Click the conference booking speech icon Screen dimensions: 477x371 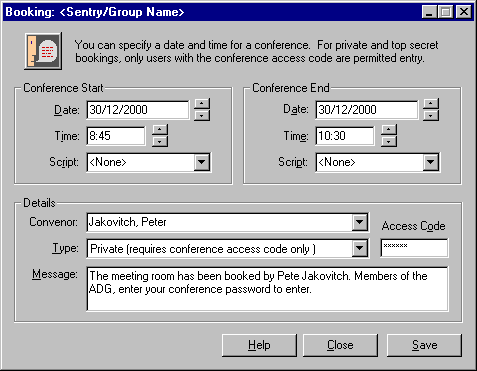[x=43, y=51]
